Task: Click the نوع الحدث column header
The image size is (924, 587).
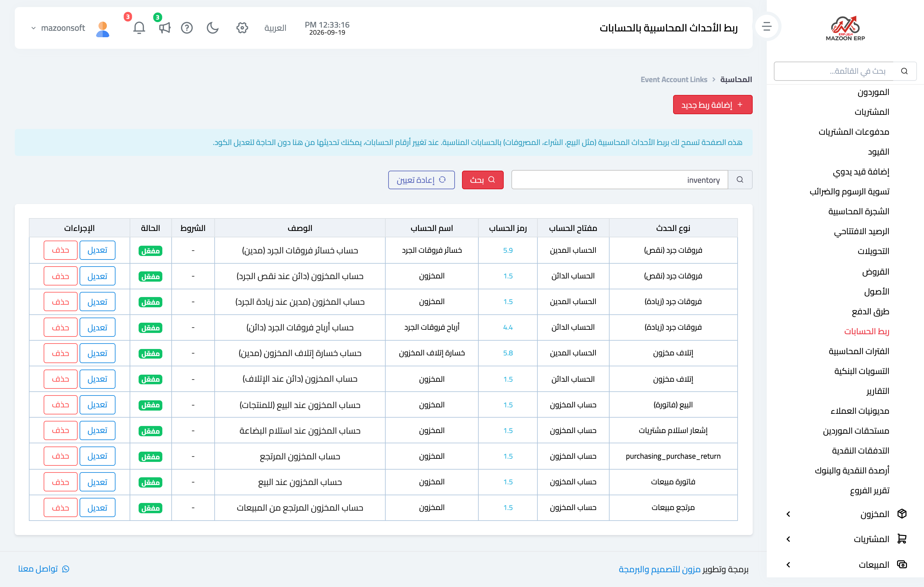Action: pyautogui.click(x=673, y=228)
